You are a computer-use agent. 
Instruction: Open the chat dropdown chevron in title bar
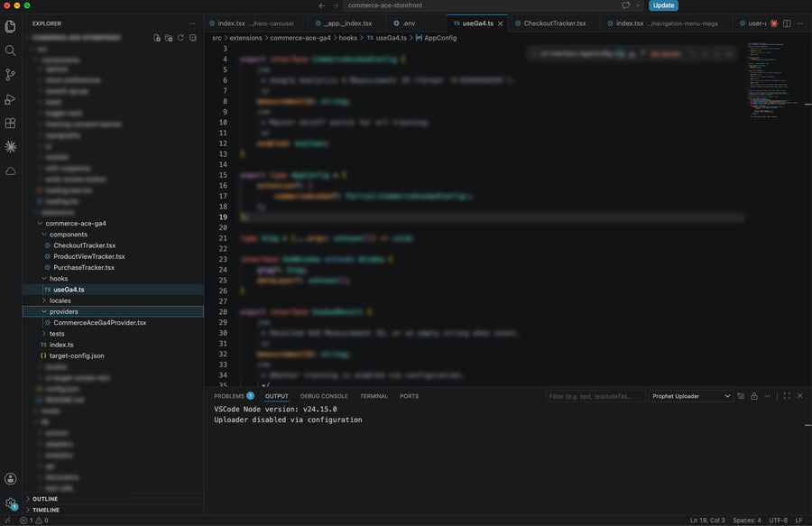(x=638, y=5)
